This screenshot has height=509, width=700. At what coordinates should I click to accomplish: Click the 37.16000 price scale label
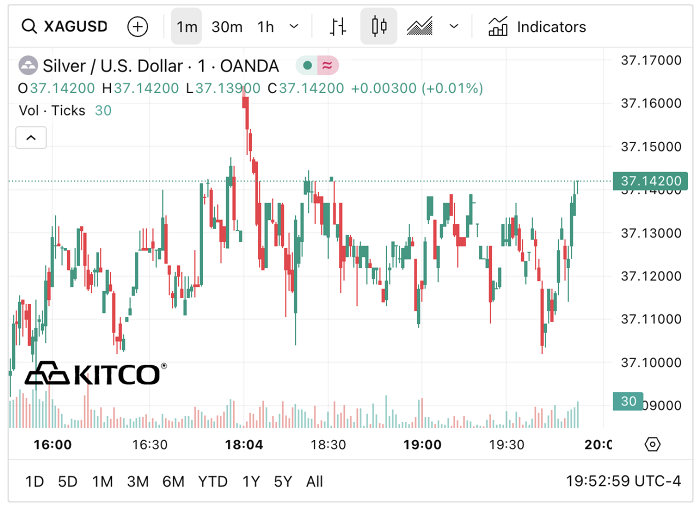click(x=651, y=103)
